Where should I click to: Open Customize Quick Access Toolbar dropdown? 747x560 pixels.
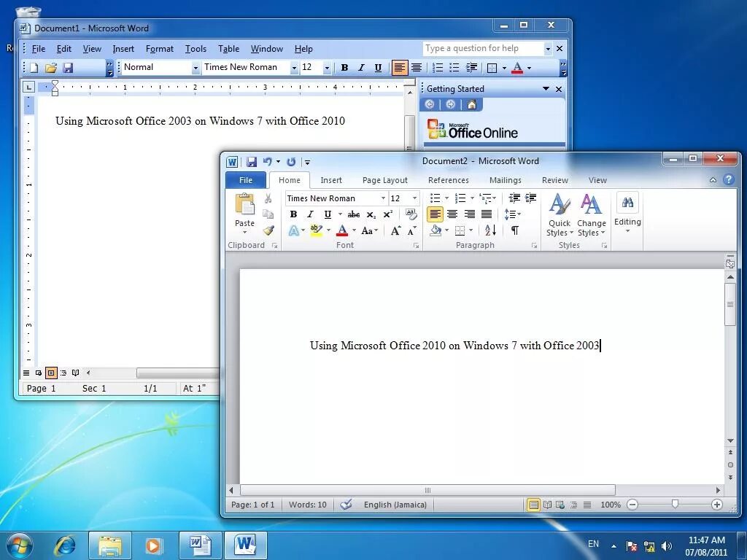[x=307, y=163]
